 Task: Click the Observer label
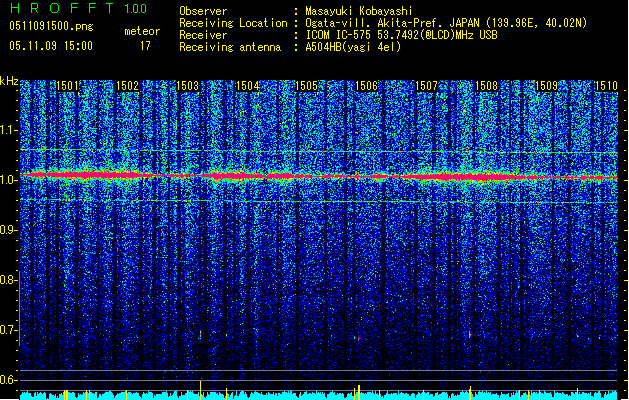203,11
